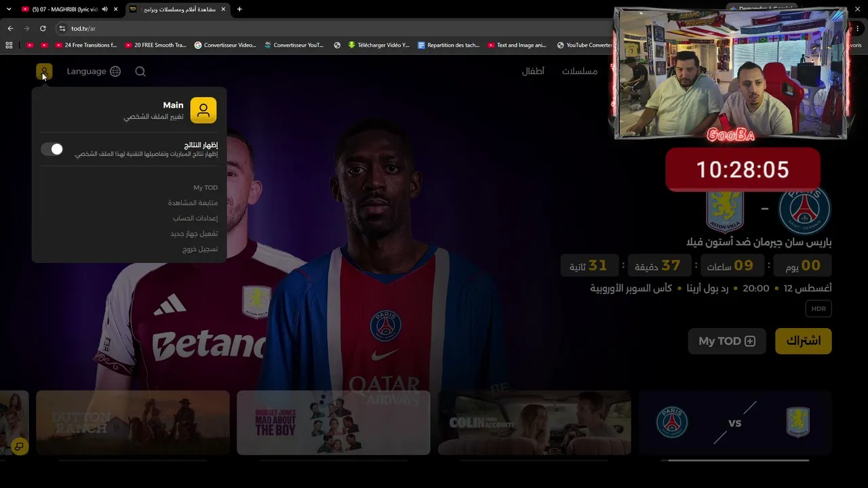The width and height of the screenshot is (868, 488).
Task: Click the رد بول أرينا venue text
Action: tap(706, 288)
